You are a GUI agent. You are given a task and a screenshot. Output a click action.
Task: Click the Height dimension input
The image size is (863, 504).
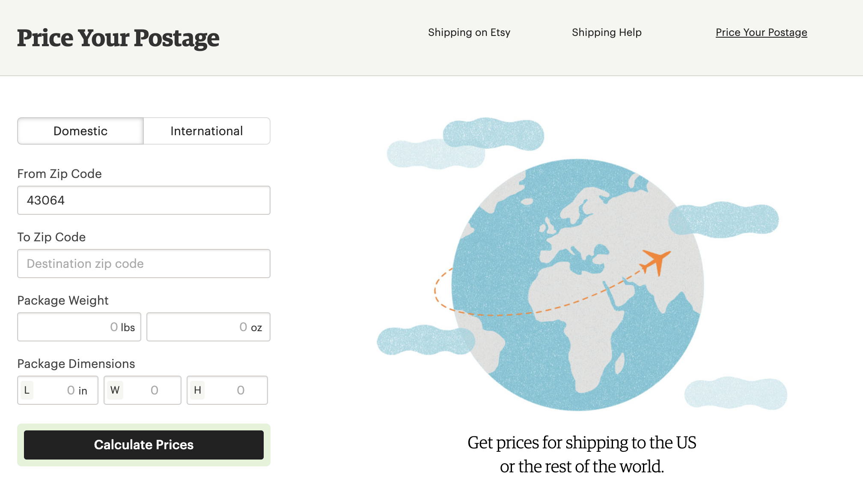[x=227, y=390]
